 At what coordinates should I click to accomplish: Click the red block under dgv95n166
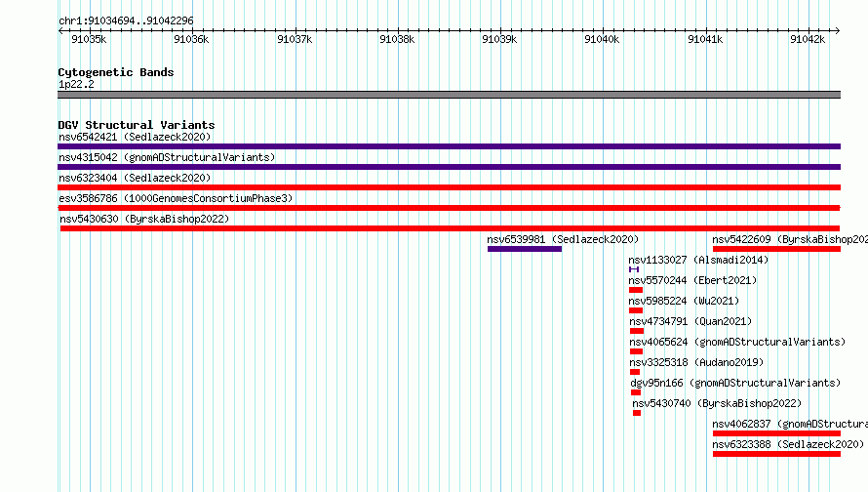pyautogui.click(x=636, y=392)
